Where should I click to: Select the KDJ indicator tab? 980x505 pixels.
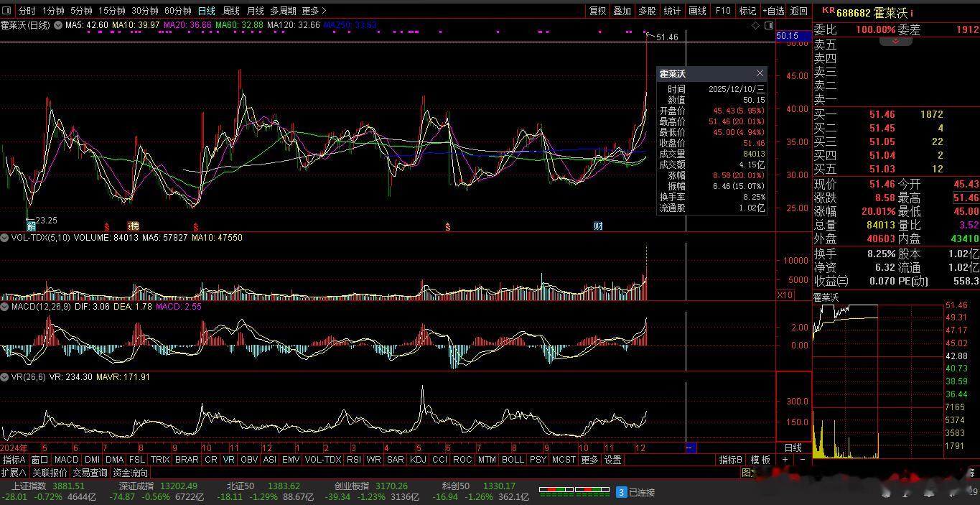[x=418, y=460]
